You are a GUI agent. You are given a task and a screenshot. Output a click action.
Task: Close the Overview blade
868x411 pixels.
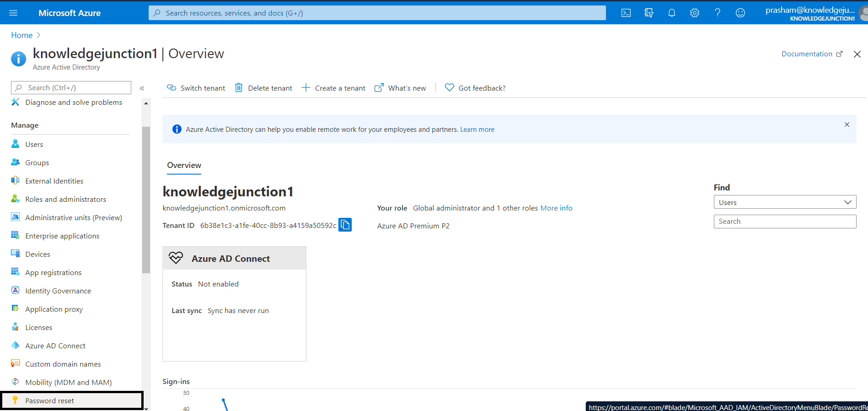pos(857,54)
